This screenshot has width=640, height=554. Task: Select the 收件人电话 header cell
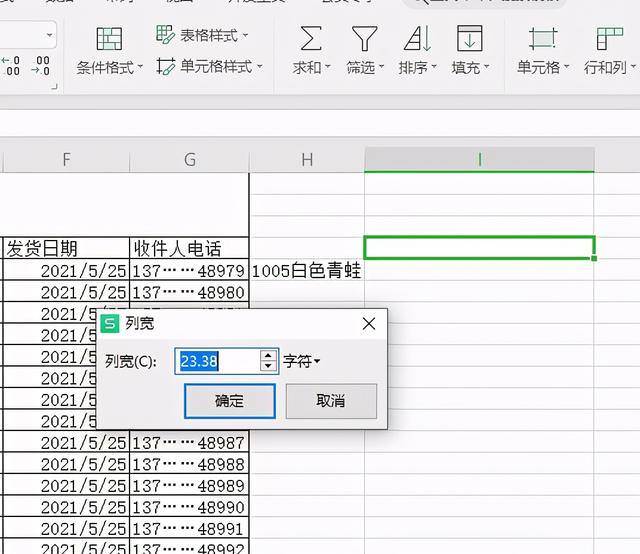(189, 248)
